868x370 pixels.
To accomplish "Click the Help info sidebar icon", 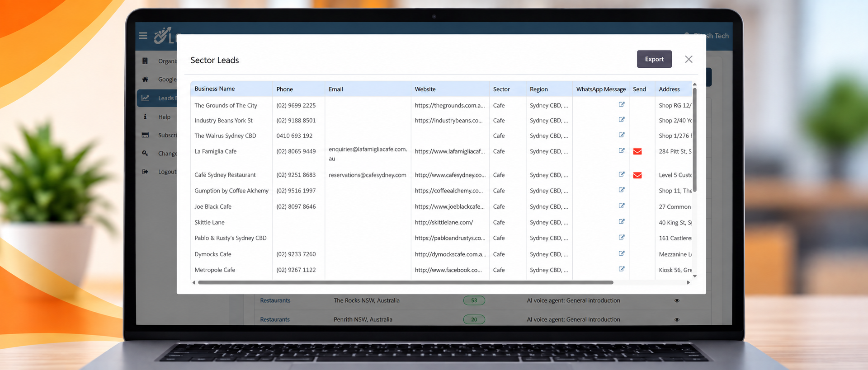I will [145, 117].
